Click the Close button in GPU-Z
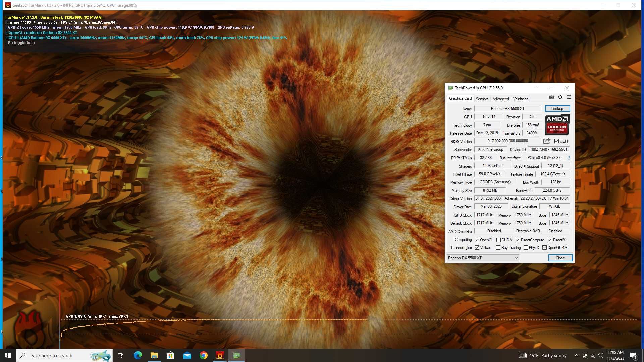Screen dimensions: 644x362 click(x=560, y=258)
